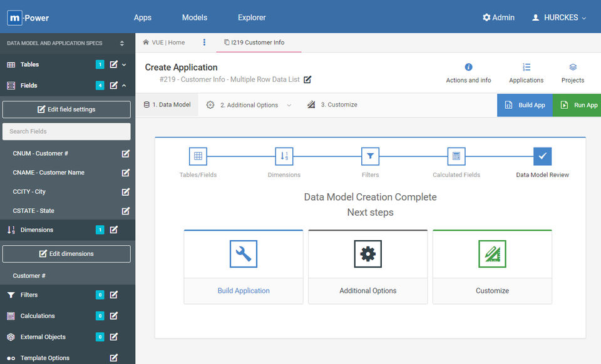Click the External Objects edit icon

click(x=113, y=337)
